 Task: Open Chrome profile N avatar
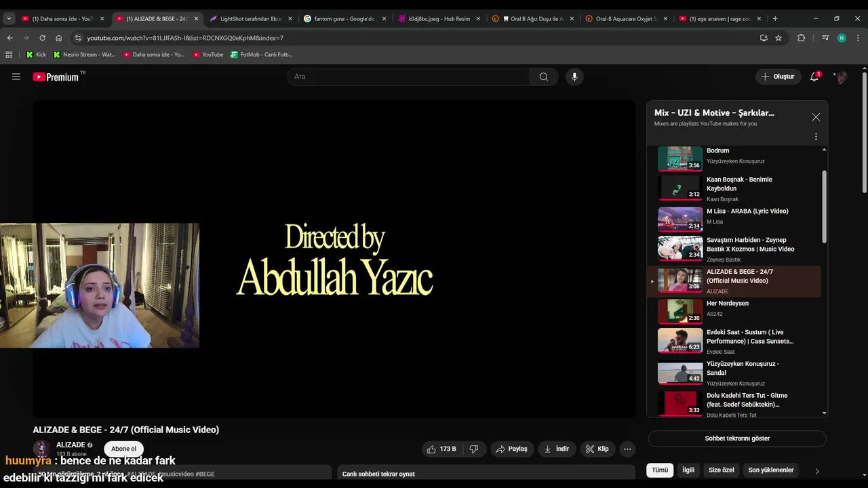click(x=842, y=38)
